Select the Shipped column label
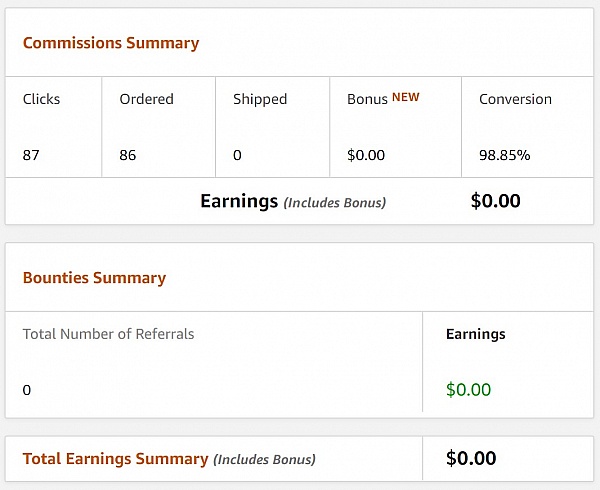Screen dimensions: 600x490 point(260,99)
